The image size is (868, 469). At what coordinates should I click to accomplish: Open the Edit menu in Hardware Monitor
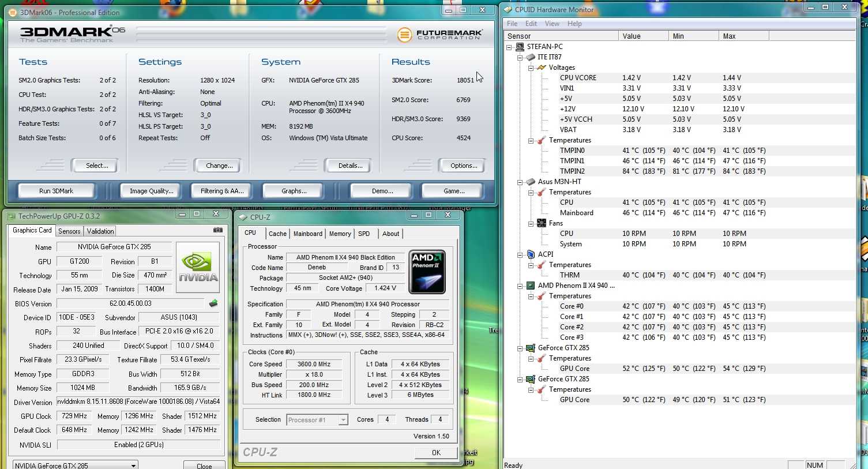point(531,24)
